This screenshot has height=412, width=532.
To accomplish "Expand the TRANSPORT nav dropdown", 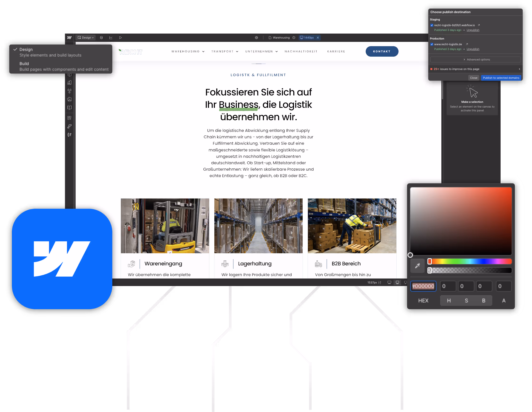I will point(225,51).
